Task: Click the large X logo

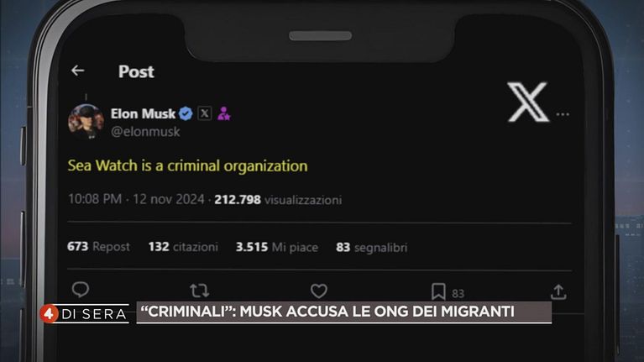Action: click(x=528, y=102)
